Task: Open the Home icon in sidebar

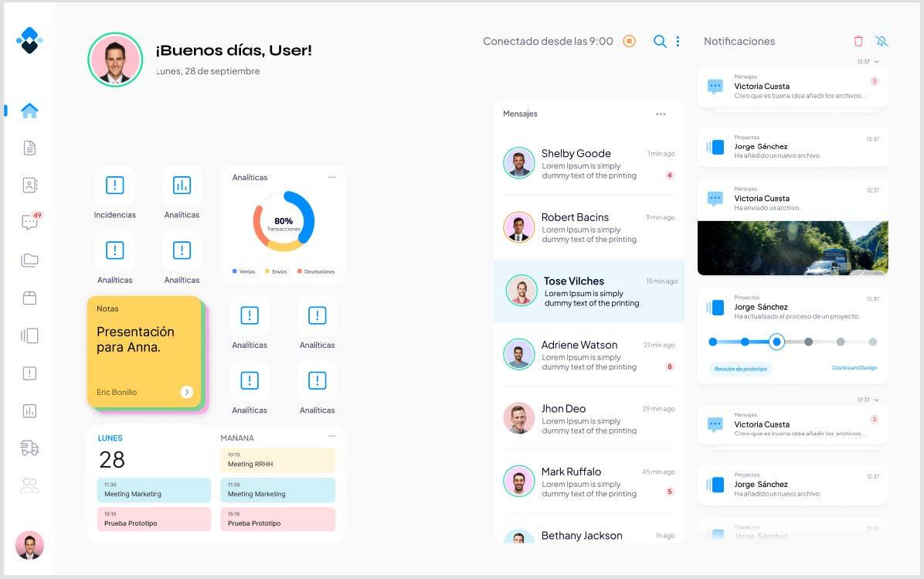Action: [x=29, y=111]
